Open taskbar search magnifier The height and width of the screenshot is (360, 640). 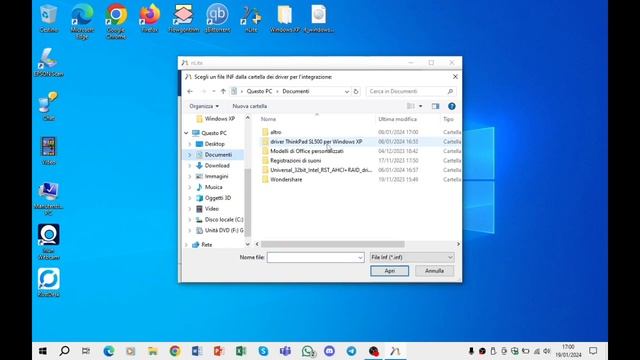[64, 351]
